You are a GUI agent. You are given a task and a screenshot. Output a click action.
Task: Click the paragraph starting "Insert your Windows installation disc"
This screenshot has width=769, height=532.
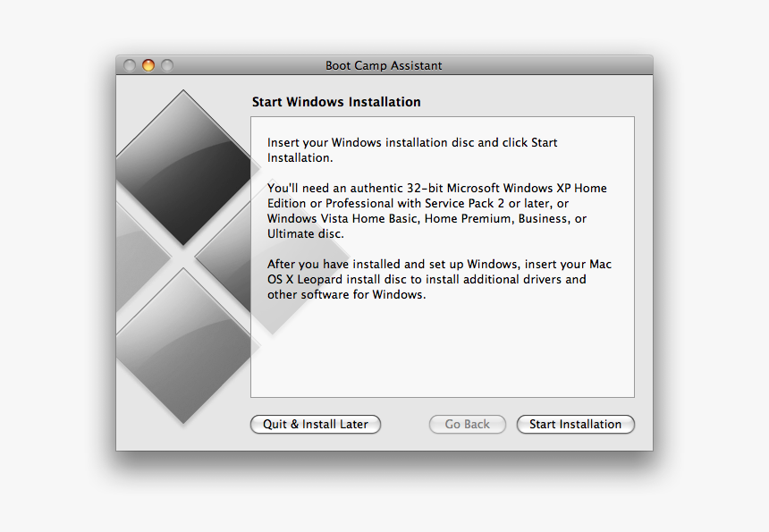[x=412, y=150]
